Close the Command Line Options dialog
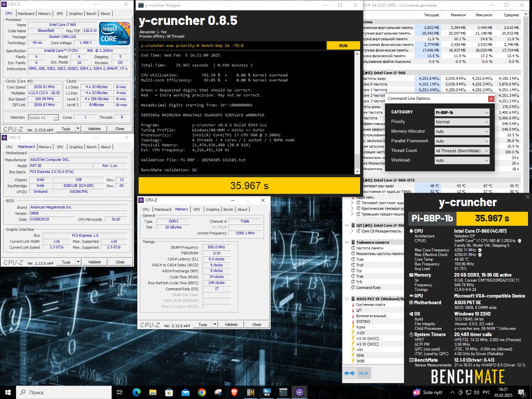Image resolution: width=532 pixels, height=399 pixels. point(491,99)
